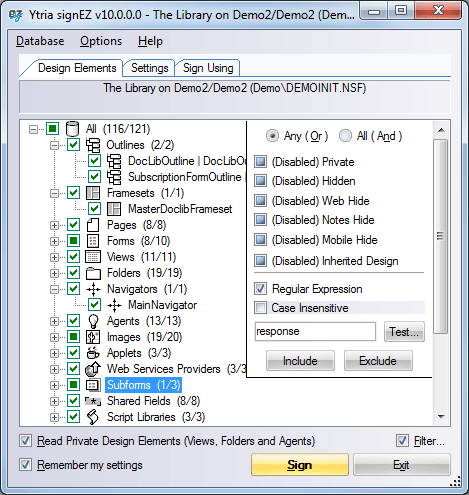This screenshot has height=495, width=469.
Task: Collapse the Outlines tree node
Action: (54, 145)
